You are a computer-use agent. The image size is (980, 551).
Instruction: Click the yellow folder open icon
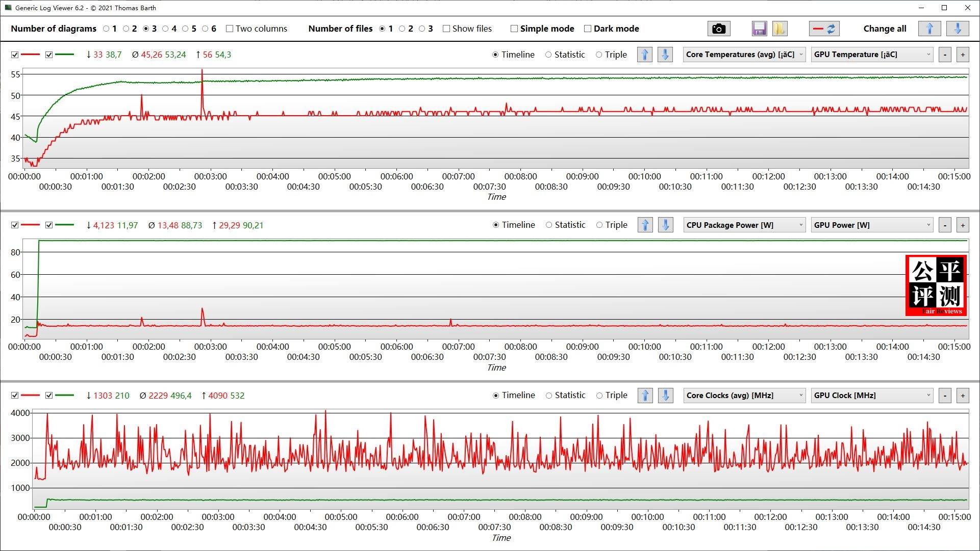pos(780,29)
